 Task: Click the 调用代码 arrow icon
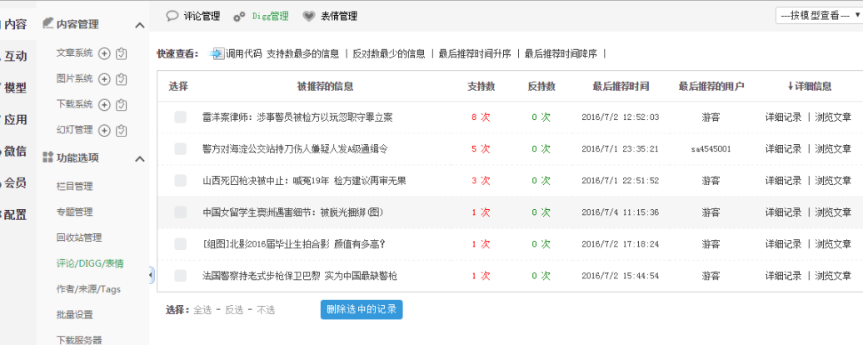[x=217, y=53]
